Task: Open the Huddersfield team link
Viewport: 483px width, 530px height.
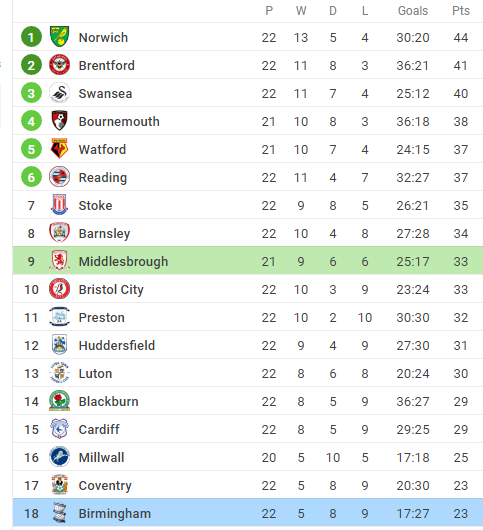Action: [117, 345]
